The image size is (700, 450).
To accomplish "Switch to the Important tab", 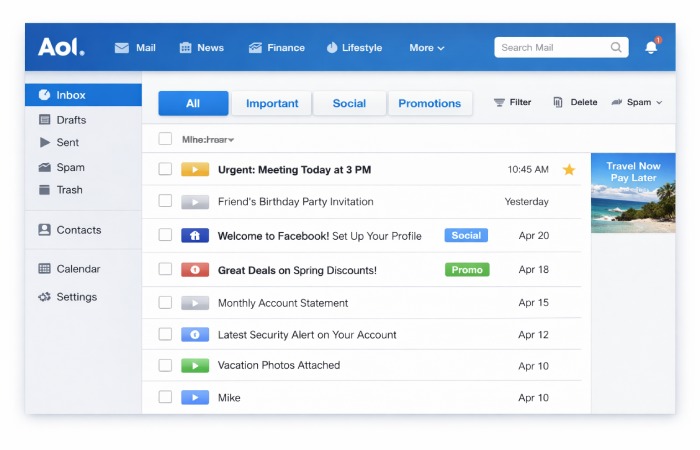I will 272,103.
